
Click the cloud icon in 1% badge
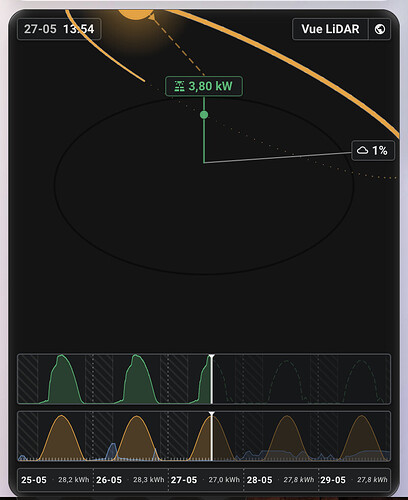pyautogui.click(x=362, y=150)
